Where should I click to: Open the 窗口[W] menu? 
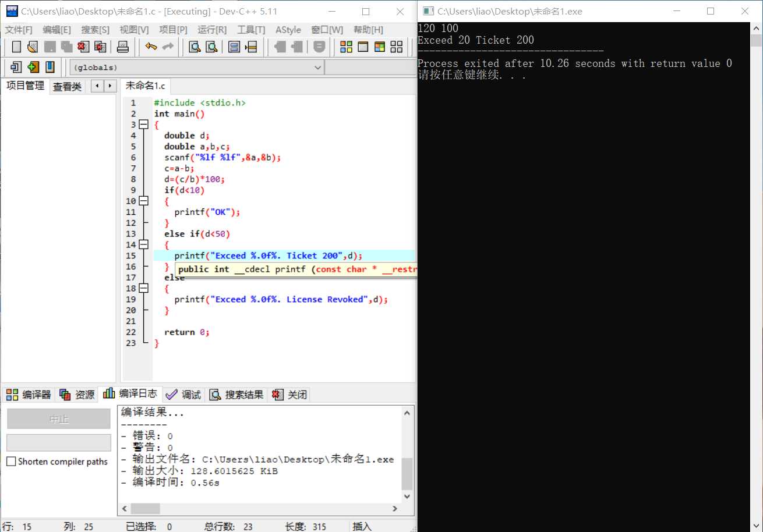tap(327, 30)
